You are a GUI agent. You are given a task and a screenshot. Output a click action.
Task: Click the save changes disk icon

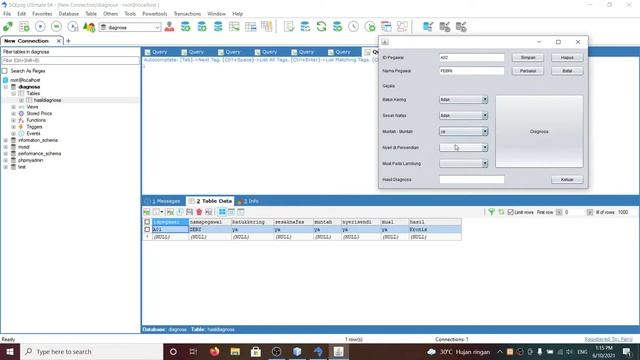click(x=189, y=212)
